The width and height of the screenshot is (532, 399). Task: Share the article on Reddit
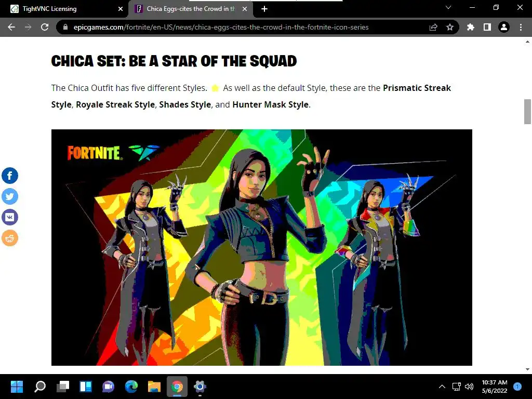[10, 238]
